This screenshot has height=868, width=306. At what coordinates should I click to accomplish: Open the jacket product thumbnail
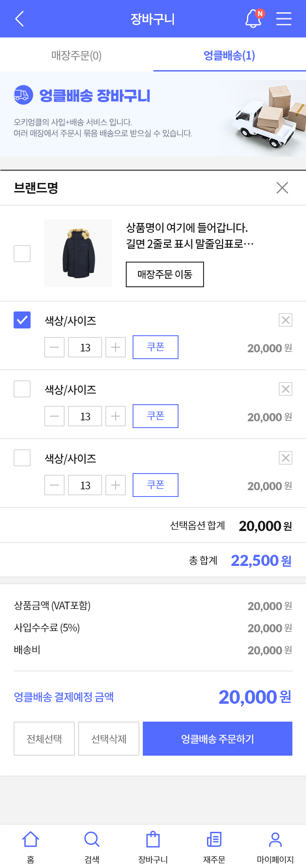[x=78, y=253]
